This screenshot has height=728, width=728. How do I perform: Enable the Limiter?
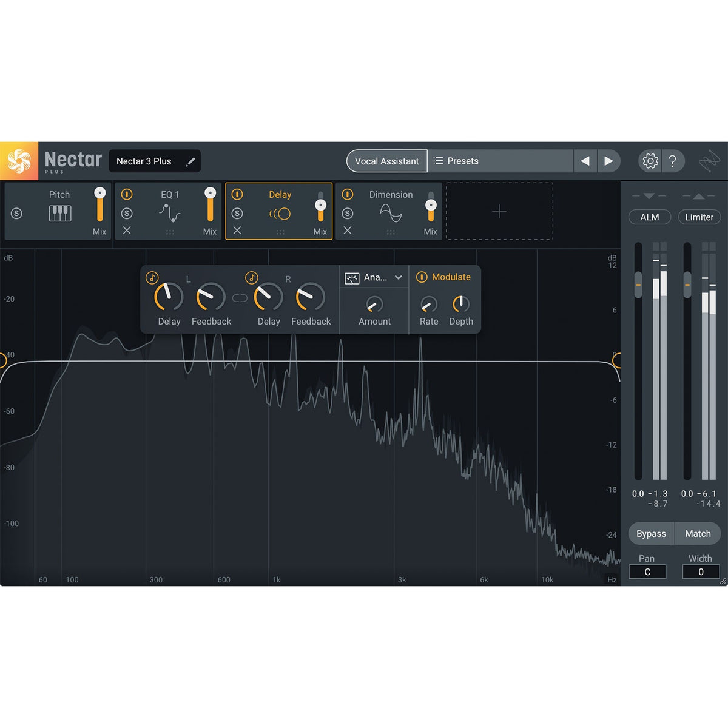pyautogui.click(x=699, y=217)
